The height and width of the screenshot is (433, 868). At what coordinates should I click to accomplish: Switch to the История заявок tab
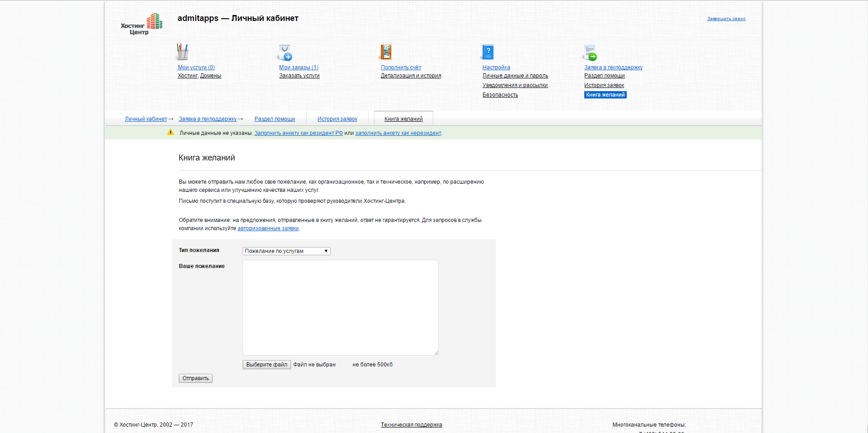click(x=337, y=119)
